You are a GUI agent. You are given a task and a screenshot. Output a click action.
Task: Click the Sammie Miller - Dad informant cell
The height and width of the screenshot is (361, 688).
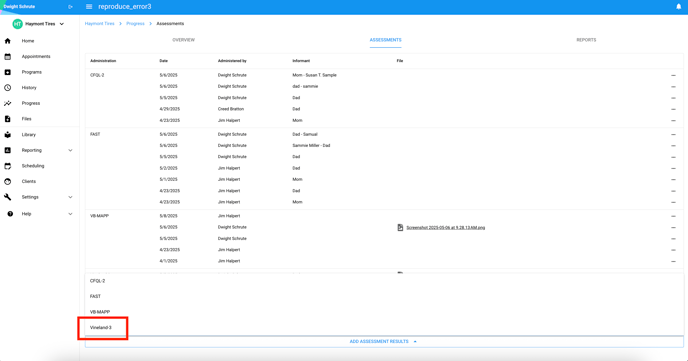coord(311,145)
